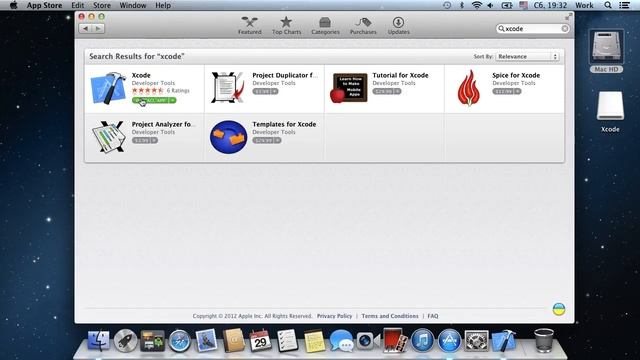Go back with the left arrow button

coord(85,29)
